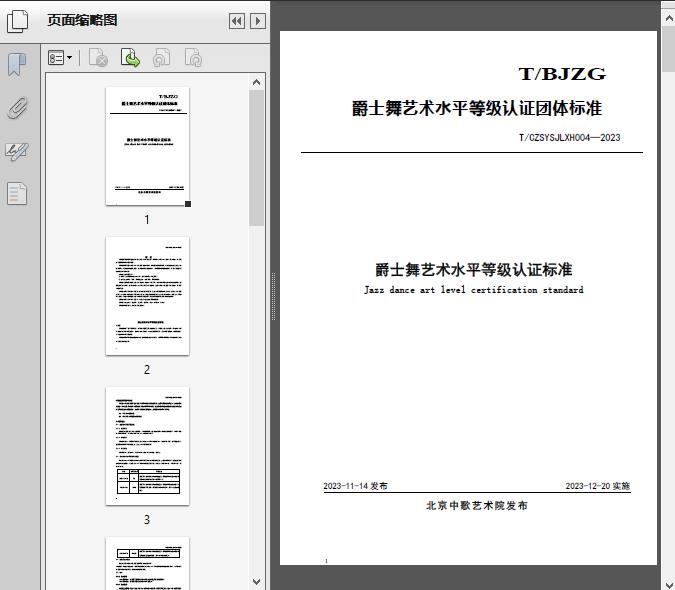This screenshot has width=675, height=590.
Task: Click the rotate clockwise page icon
Action: tap(193, 59)
